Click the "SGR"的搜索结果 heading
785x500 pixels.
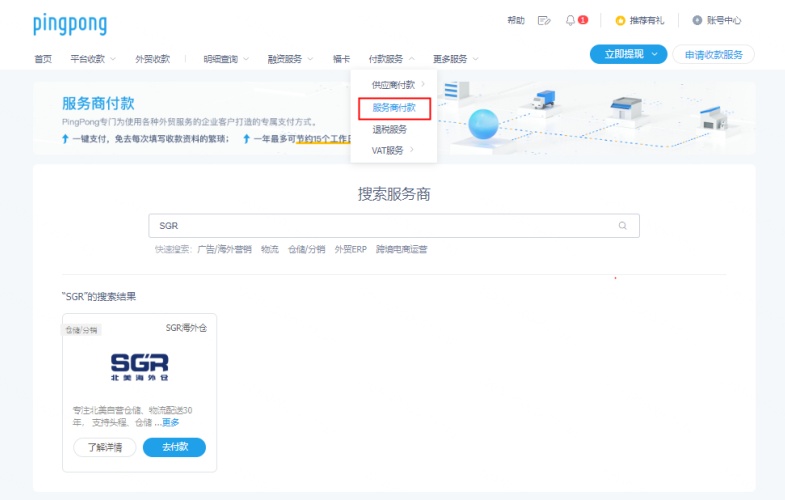99,296
